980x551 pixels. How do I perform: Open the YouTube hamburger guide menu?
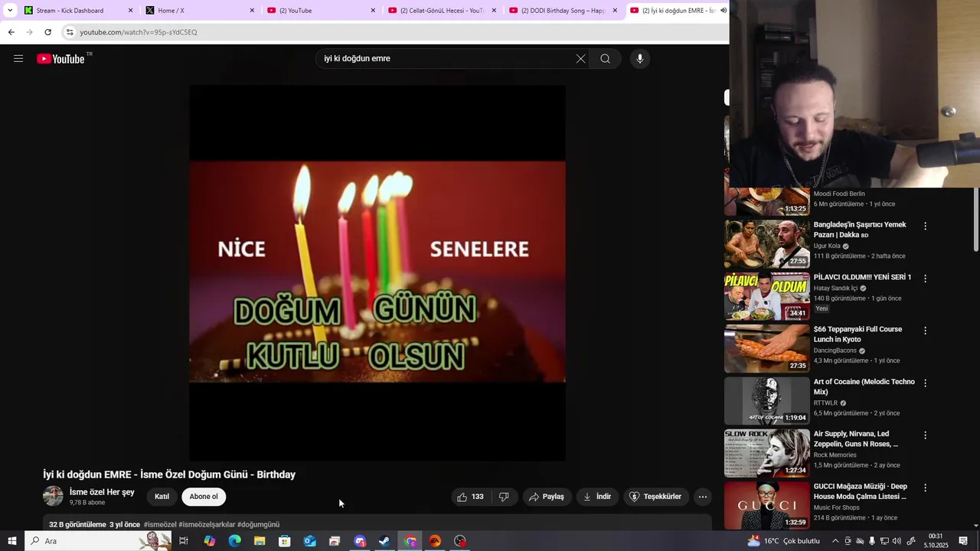18,59
